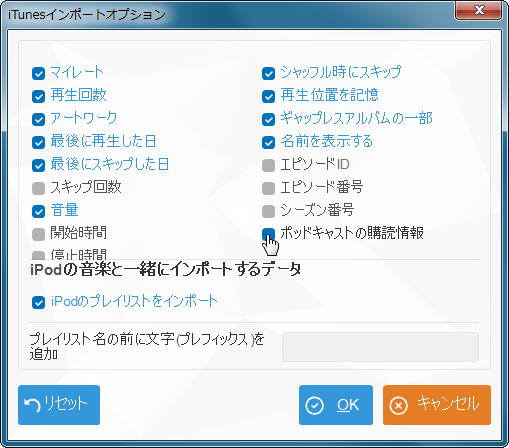509x448 pixels.
Task: Enable the スキップ回数 checkbox
Action: click(38, 188)
